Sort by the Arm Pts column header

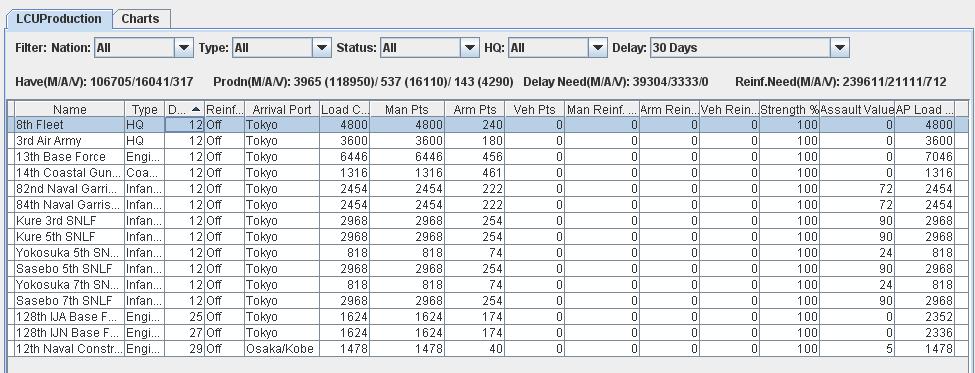[475, 109]
